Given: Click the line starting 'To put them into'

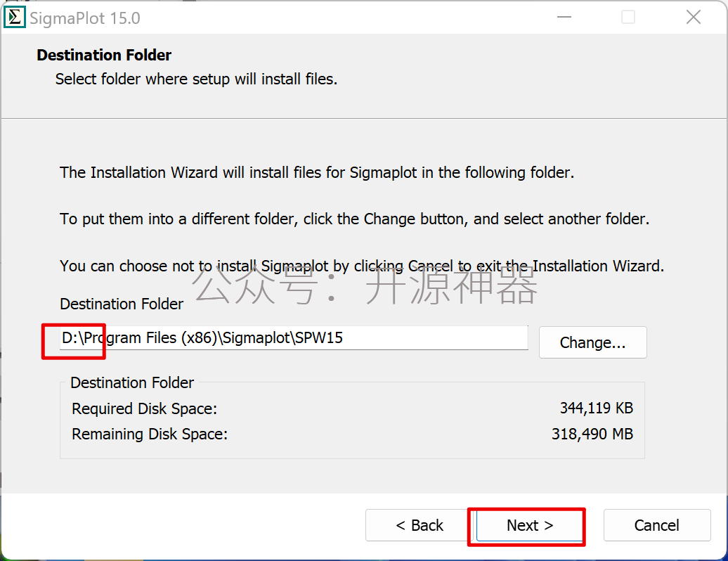Looking at the screenshot, I should tap(355, 219).
